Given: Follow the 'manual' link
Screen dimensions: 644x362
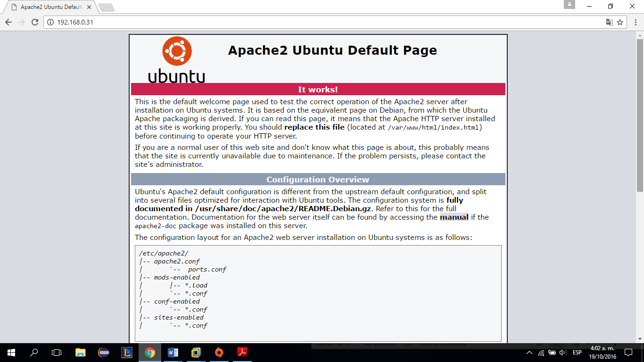Looking at the screenshot, I should click(x=454, y=217).
